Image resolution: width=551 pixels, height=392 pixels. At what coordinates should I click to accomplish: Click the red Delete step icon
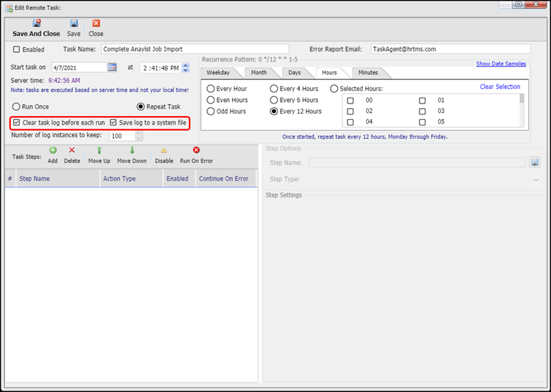(72, 150)
